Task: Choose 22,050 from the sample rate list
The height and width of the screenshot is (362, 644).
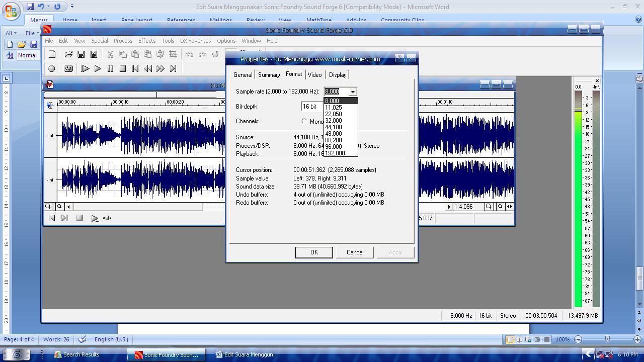Action: (334, 114)
